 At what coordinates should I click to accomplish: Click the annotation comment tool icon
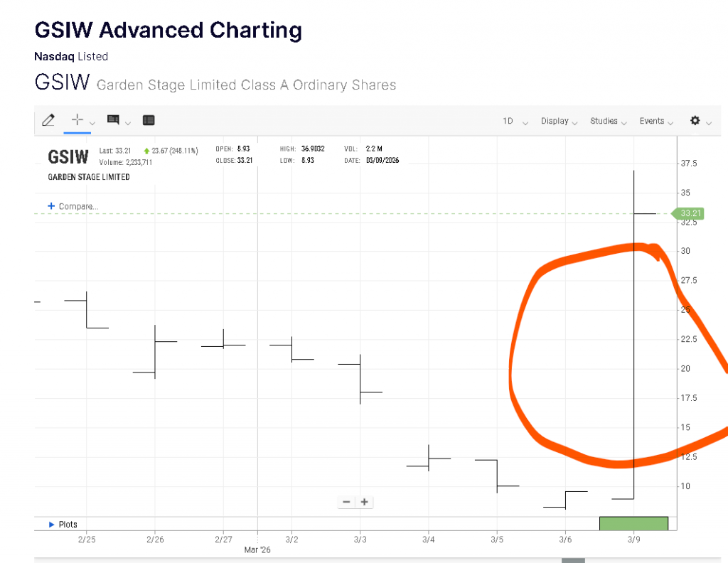113,120
